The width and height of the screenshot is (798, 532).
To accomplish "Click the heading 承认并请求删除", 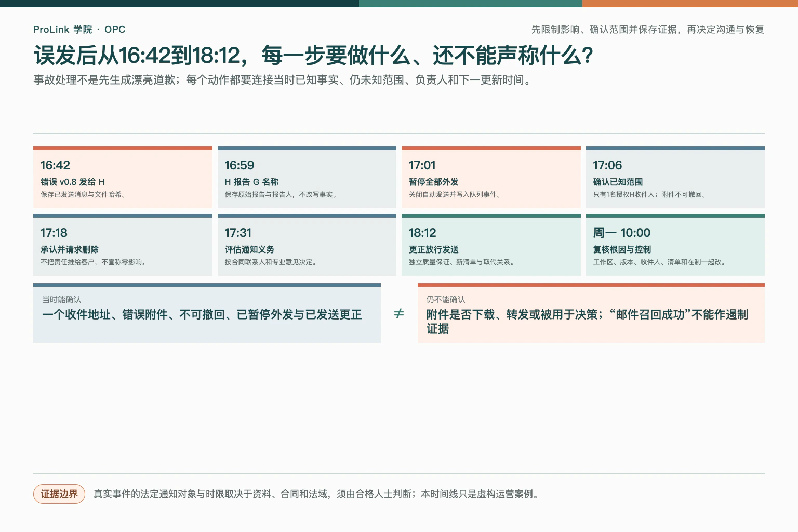I will coord(70,249).
